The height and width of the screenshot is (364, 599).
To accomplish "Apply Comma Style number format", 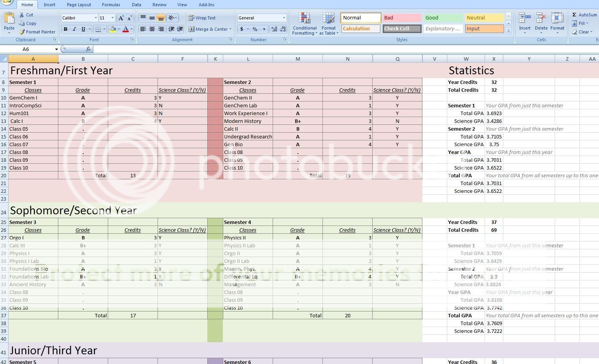I will [x=264, y=29].
